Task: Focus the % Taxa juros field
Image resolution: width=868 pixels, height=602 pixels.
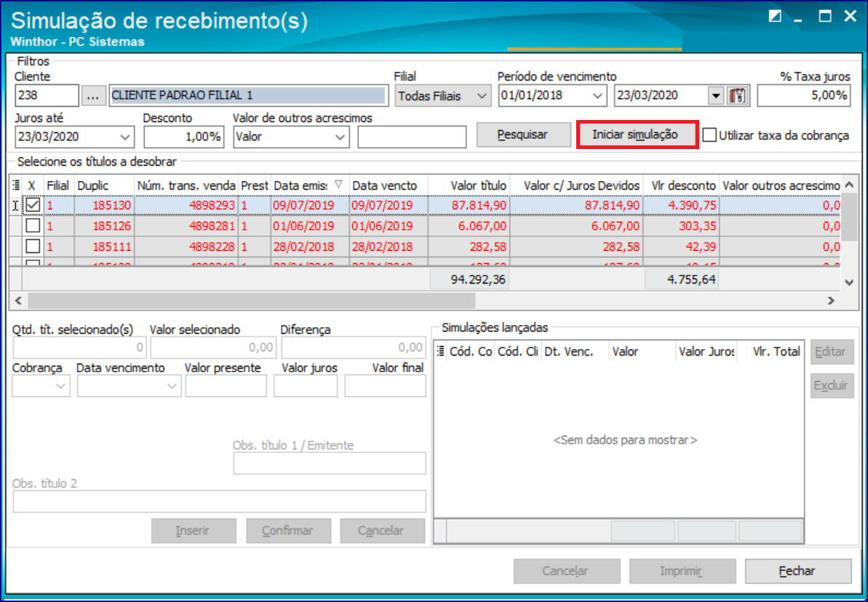Action: coord(803,96)
